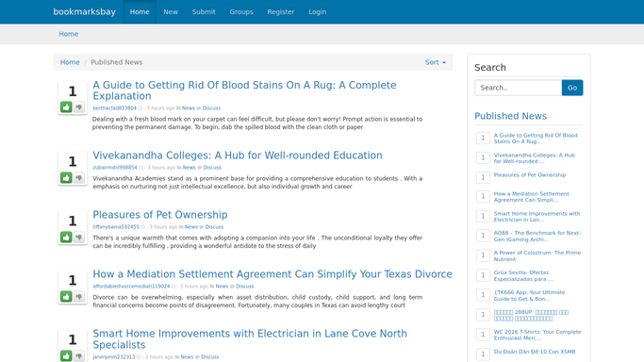Open sidebar link containing 288UP
644x362 pixels.
(x=531, y=315)
